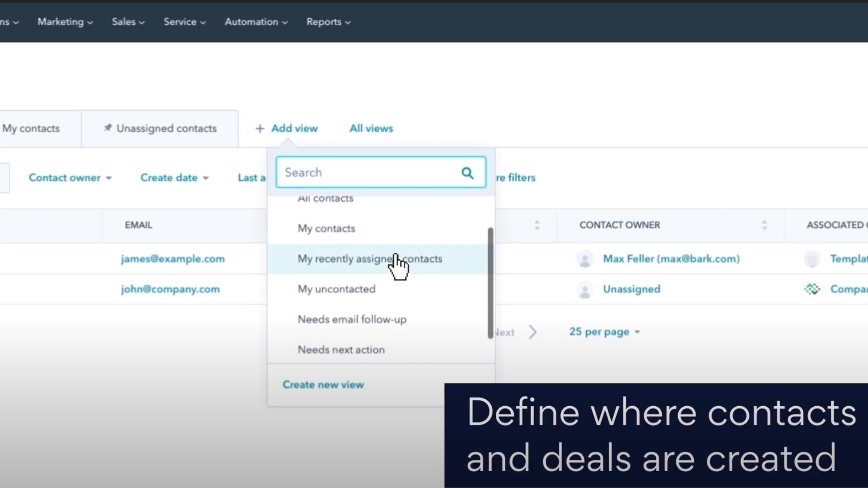Open the Create date filter dropdown
Viewport: 868px width, 488px height.
point(174,177)
